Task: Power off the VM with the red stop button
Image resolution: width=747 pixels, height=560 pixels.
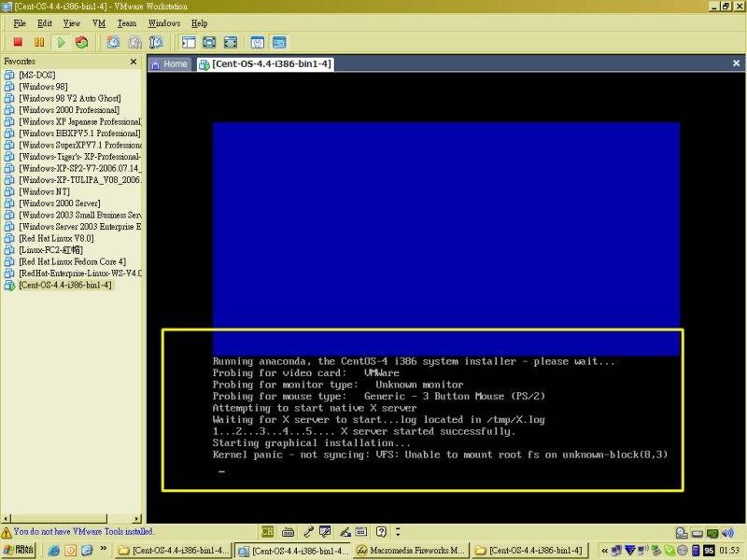Action: (18, 42)
